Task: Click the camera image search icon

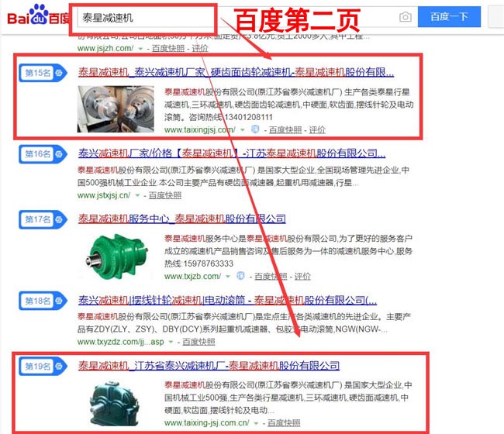Action: [x=405, y=17]
